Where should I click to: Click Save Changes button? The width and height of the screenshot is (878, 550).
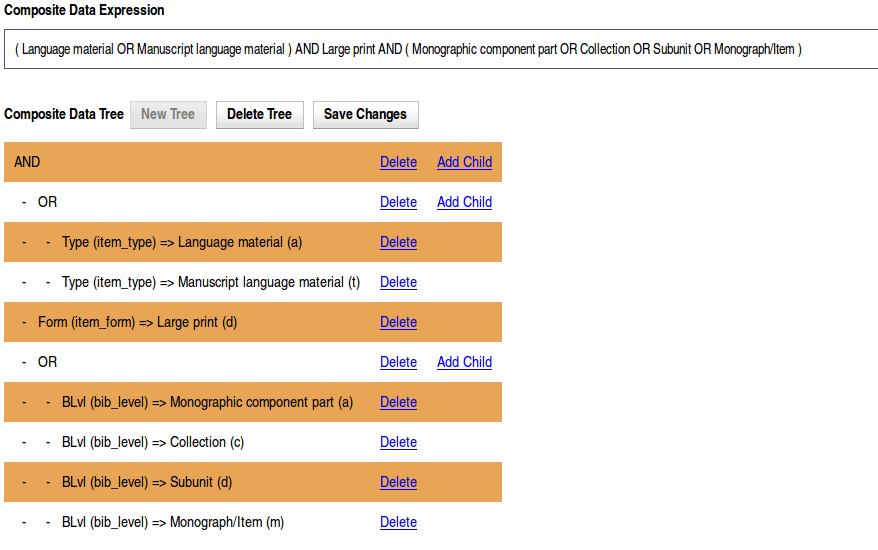click(x=365, y=115)
